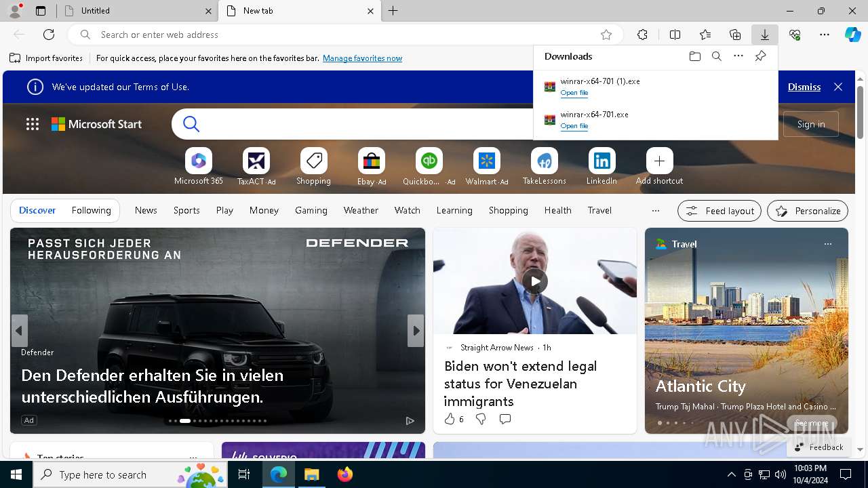Open Feed layout options

[719, 211]
